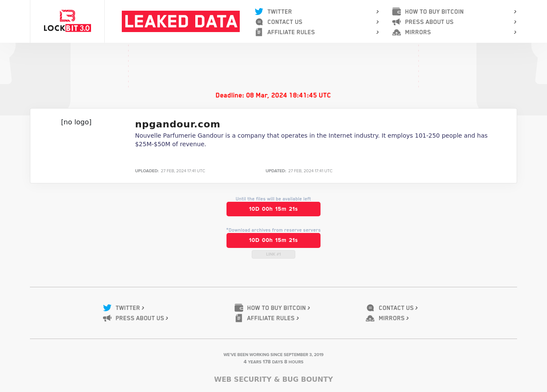Screen dimensions: 547x392
Task: Click the chevron right of How To Buy Bitcoin
Action: [x=515, y=12]
